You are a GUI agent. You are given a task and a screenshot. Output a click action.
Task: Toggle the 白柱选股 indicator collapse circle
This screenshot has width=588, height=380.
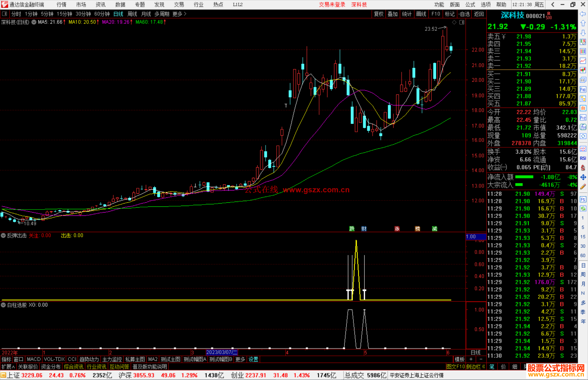click(4, 305)
